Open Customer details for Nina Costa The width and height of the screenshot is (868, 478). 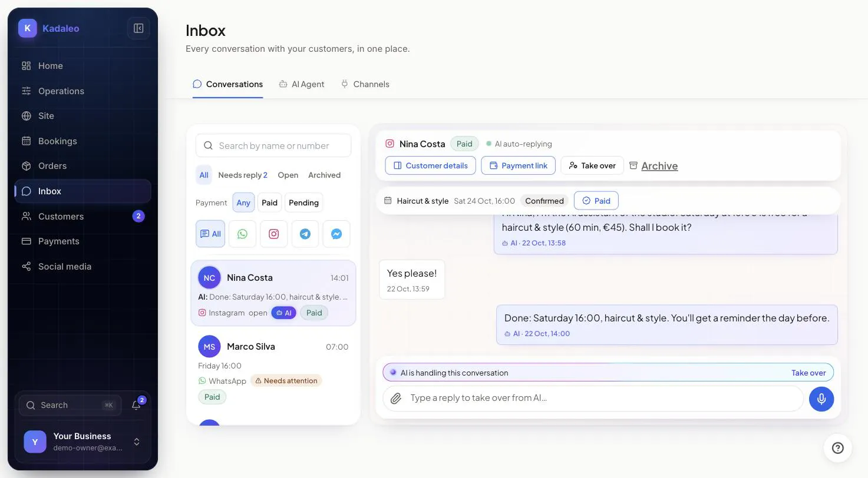point(431,165)
